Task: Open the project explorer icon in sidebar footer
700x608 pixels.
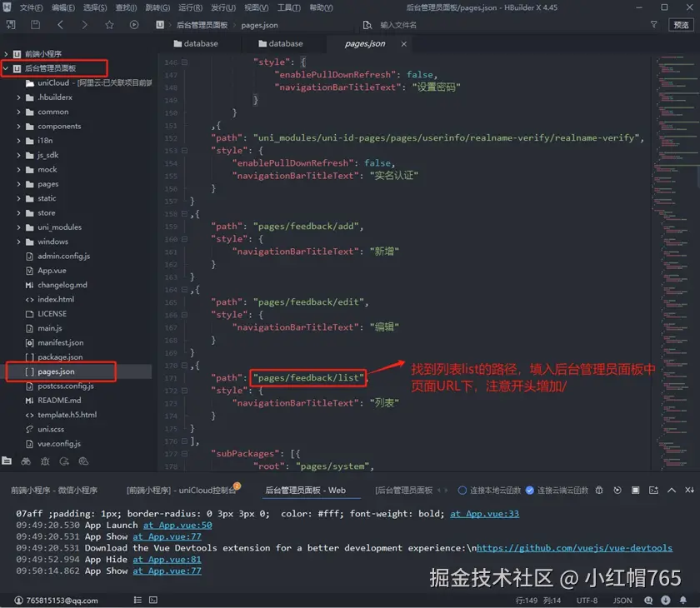Action: (x=7, y=461)
